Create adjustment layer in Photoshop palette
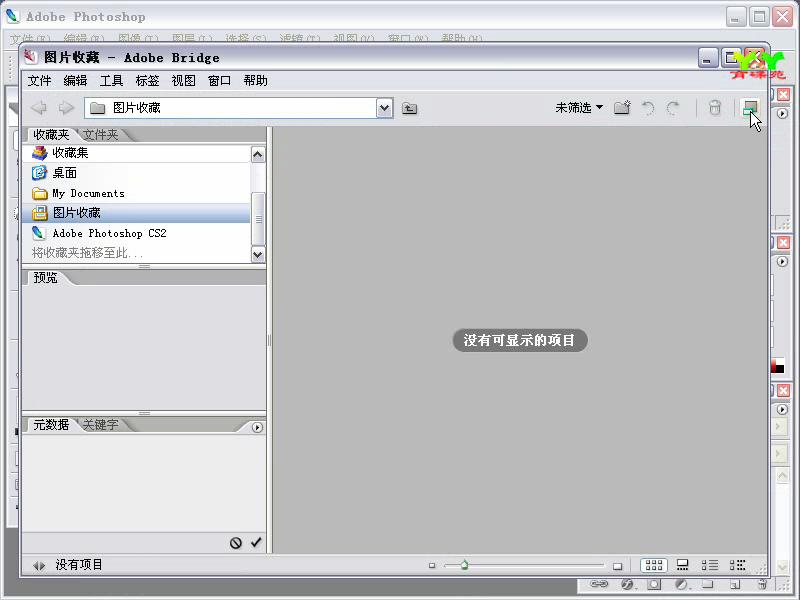 point(682,584)
